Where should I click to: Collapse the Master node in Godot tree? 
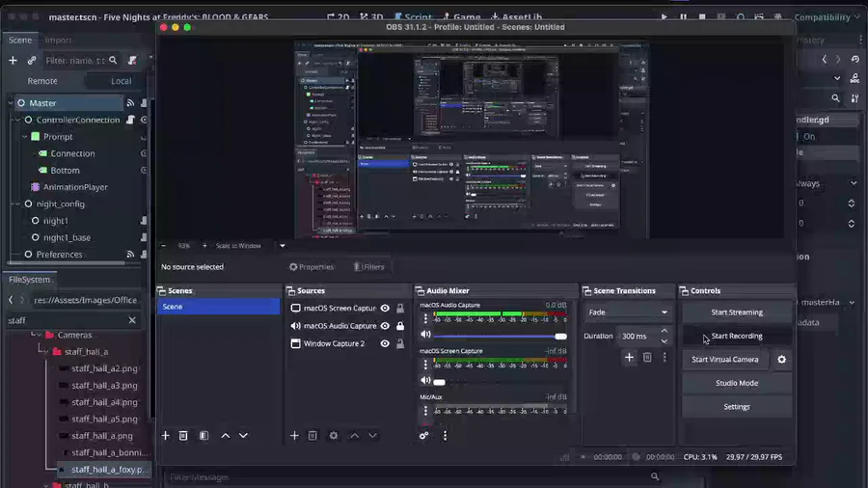[11, 103]
